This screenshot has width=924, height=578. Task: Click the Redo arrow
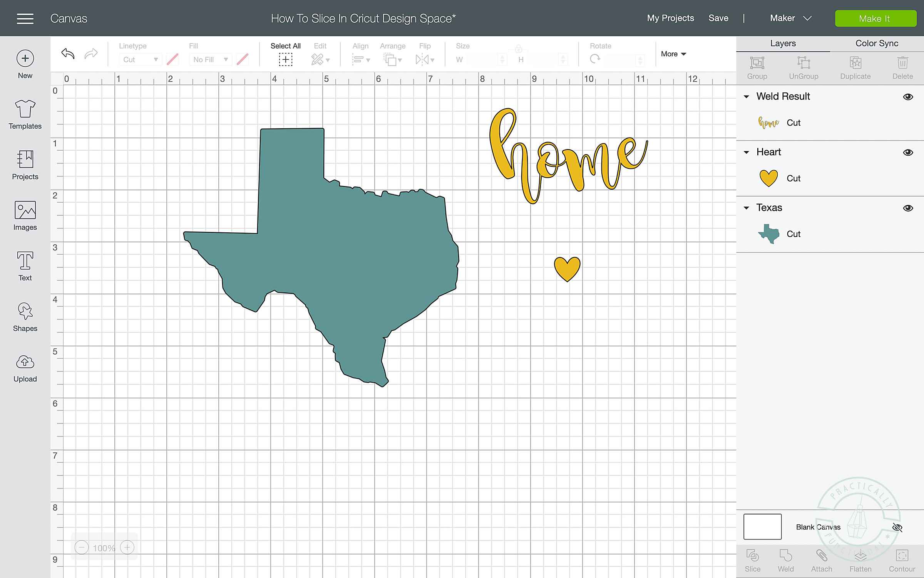point(91,54)
